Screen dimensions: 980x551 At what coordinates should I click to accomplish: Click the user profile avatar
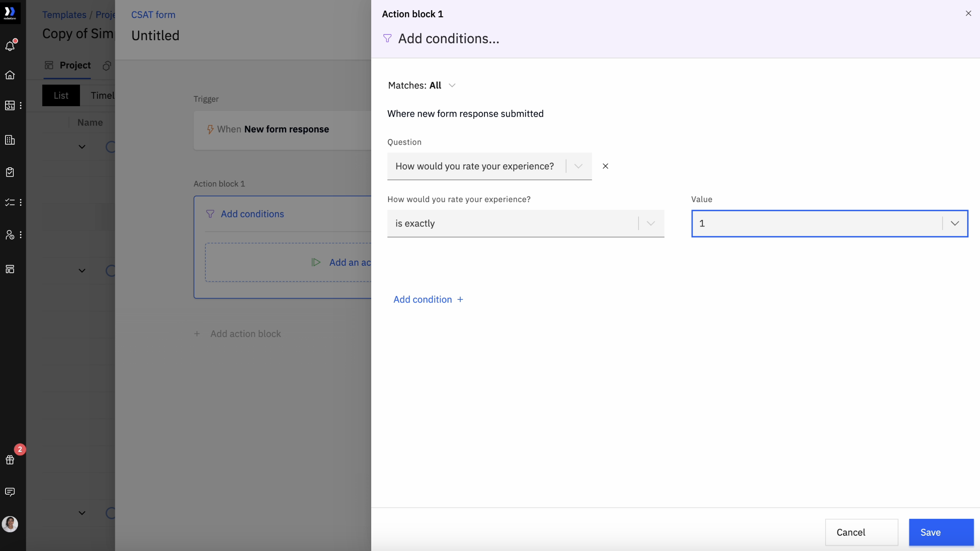[x=10, y=524]
